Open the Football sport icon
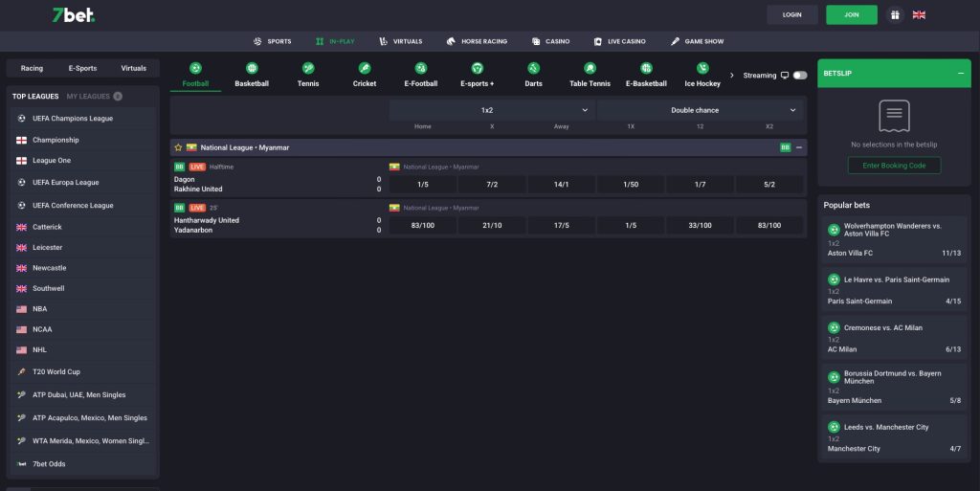 [195, 68]
